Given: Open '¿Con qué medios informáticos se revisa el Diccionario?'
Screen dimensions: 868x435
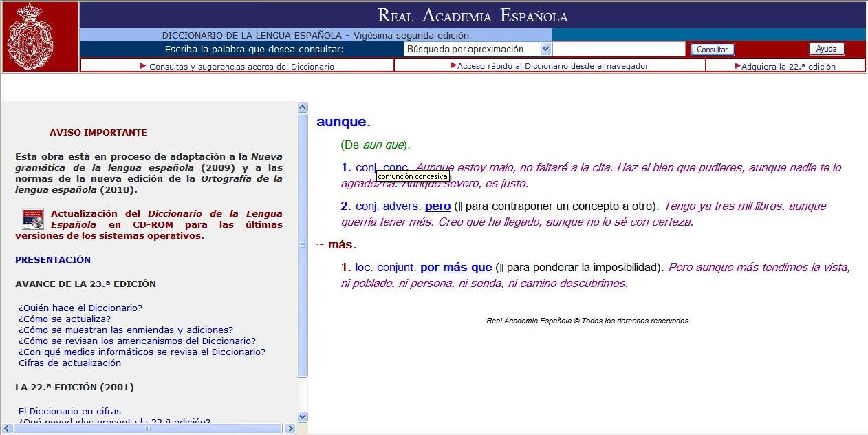Looking at the screenshot, I should coord(142,352).
